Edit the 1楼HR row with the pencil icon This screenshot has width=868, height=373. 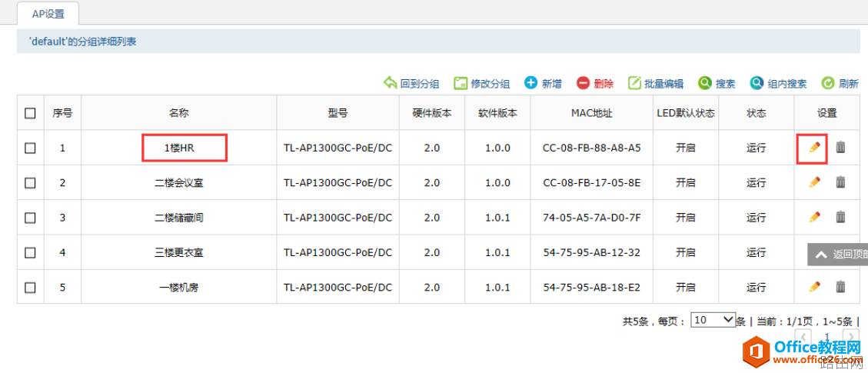[x=813, y=147]
